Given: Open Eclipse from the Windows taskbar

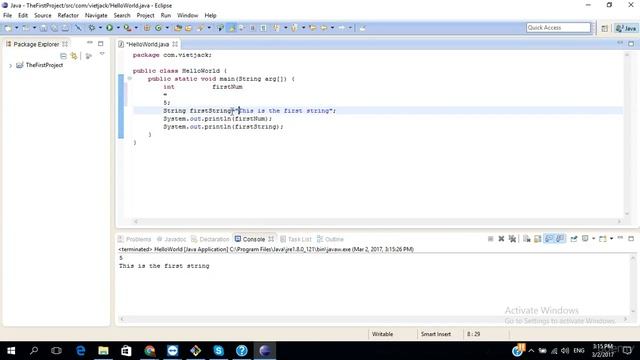Looking at the screenshot, I should [x=264, y=351].
